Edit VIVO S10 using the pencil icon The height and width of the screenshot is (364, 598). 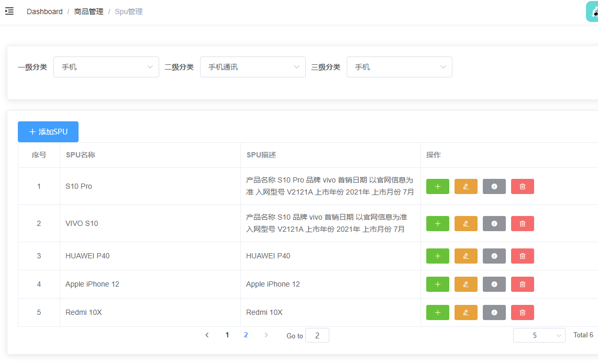(x=466, y=223)
